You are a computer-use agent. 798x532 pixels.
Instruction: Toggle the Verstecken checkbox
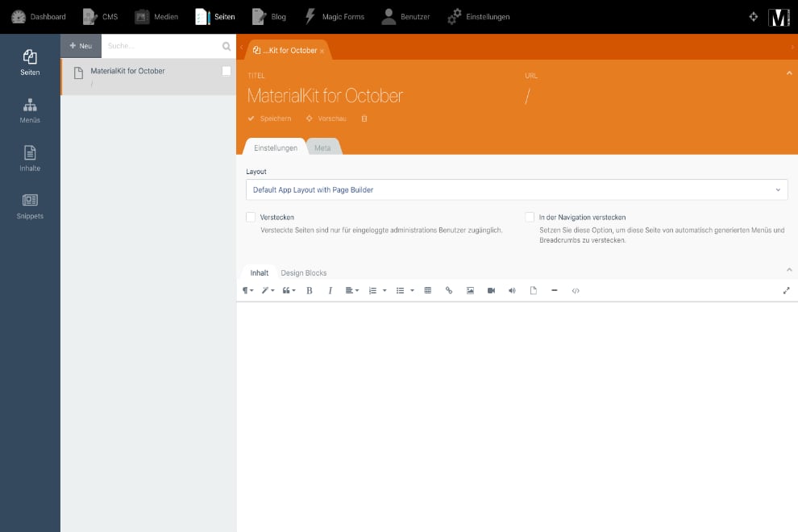251,218
